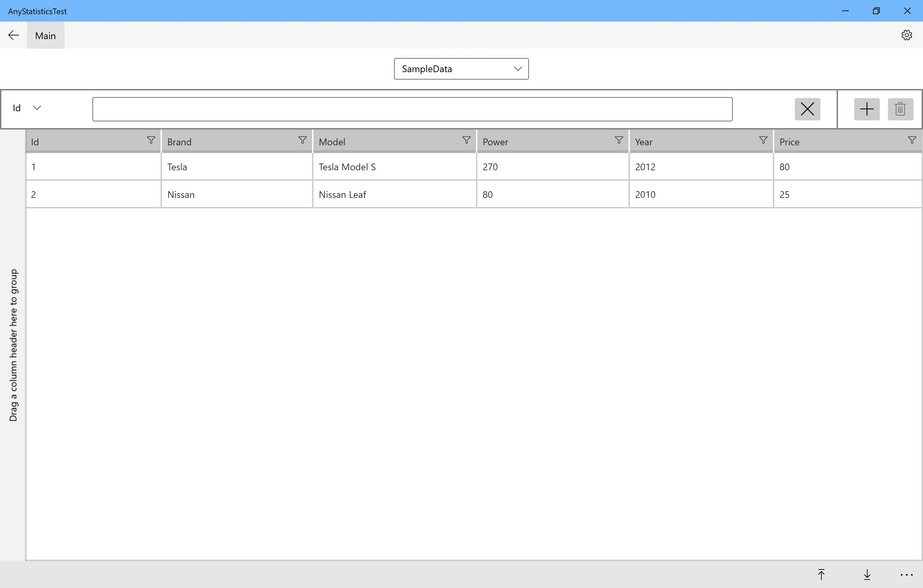Open the Model column filter icon
Image resolution: width=923 pixels, height=588 pixels.
pyautogui.click(x=466, y=140)
